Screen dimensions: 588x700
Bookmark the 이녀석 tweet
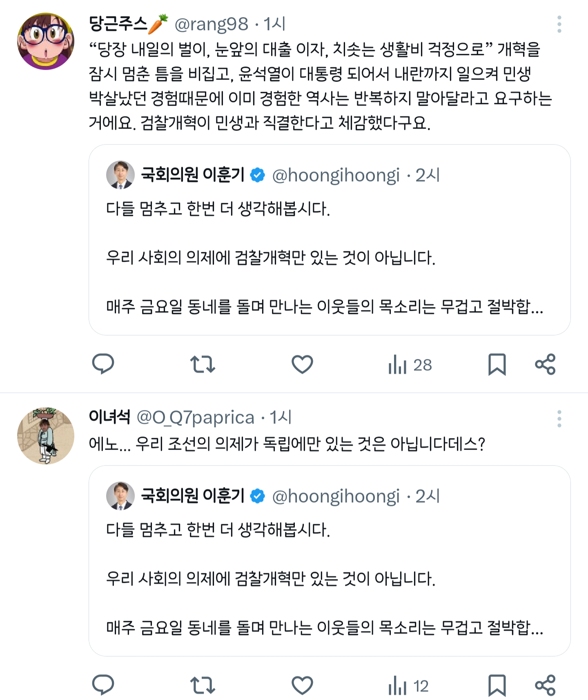[x=497, y=685]
